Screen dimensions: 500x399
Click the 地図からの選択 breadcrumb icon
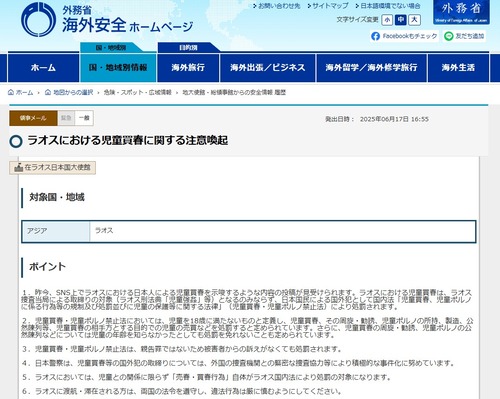tap(48, 92)
